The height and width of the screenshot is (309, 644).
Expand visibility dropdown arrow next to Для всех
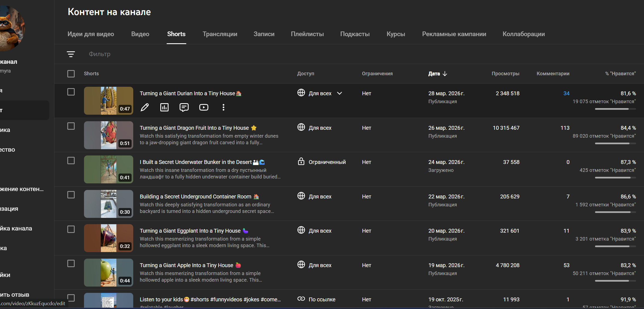point(340,93)
